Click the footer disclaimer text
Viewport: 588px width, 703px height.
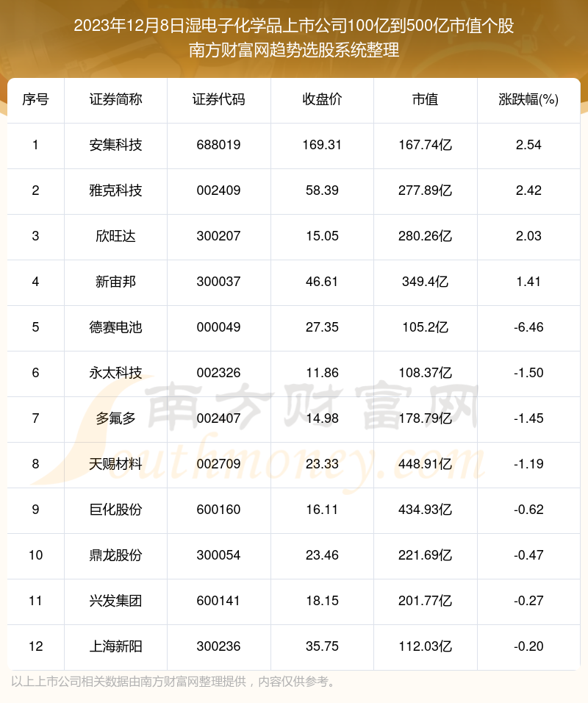click(x=173, y=682)
